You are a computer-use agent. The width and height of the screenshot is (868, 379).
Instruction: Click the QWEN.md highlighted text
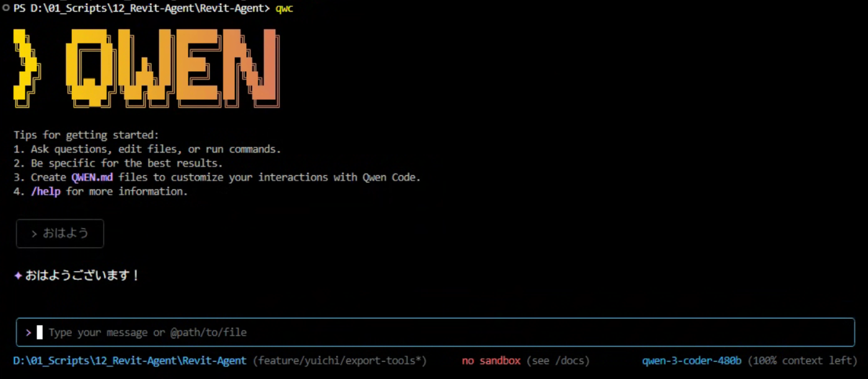tap(92, 177)
